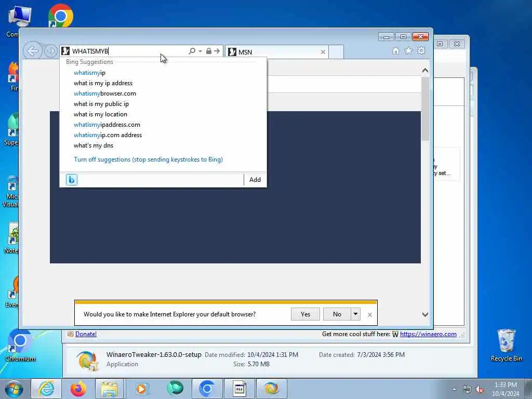Maximize the Internet Explorer window
Image resolution: width=532 pixels, height=399 pixels.
point(403,37)
